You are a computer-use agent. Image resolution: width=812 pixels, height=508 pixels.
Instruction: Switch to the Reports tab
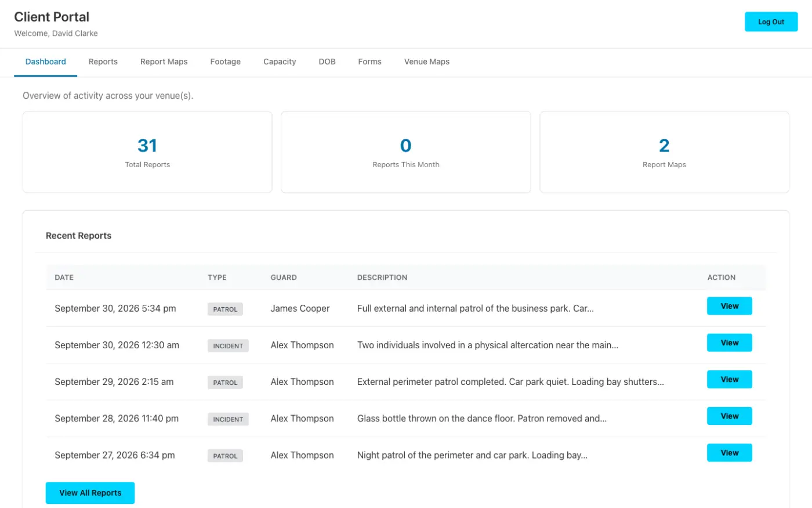[x=103, y=62]
